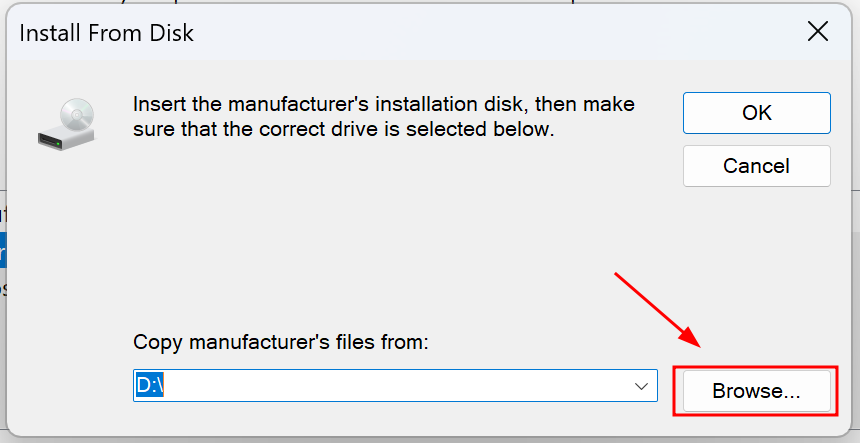This screenshot has width=860, height=443.
Task: Click the highlighted D:\ text selection
Action: click(x=150, y=385)
